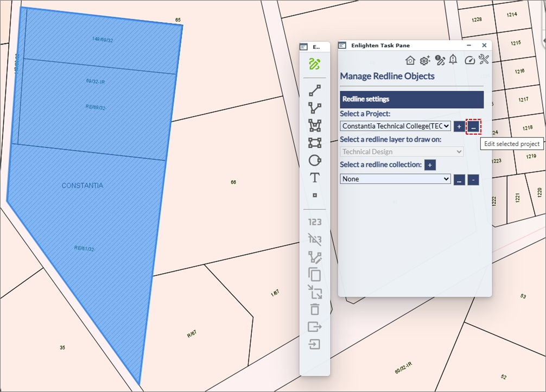Click the wrench and screwdriver tools icon
The width and height of the screenshot is (546, 392).
(x=484, y=60)
